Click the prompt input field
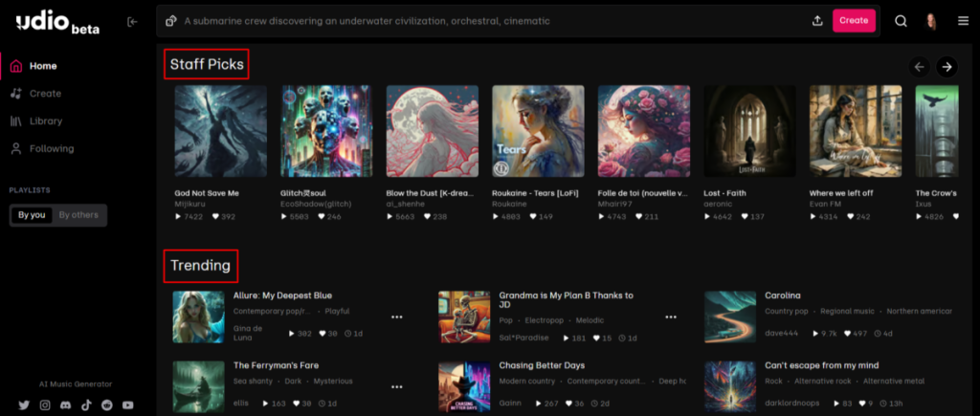The width and height of the screenshot is (980, 416). click(x=494, y=21)
